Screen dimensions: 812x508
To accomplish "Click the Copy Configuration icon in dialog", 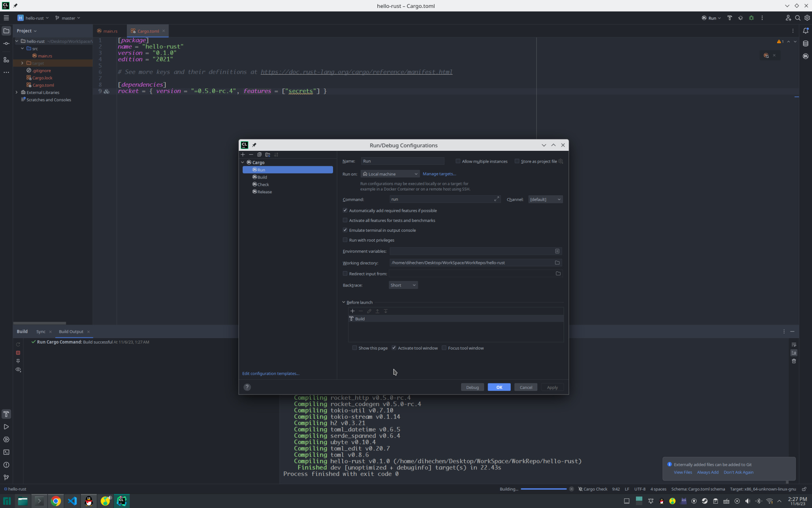I will pyautogui.click(x=259, y=154).
